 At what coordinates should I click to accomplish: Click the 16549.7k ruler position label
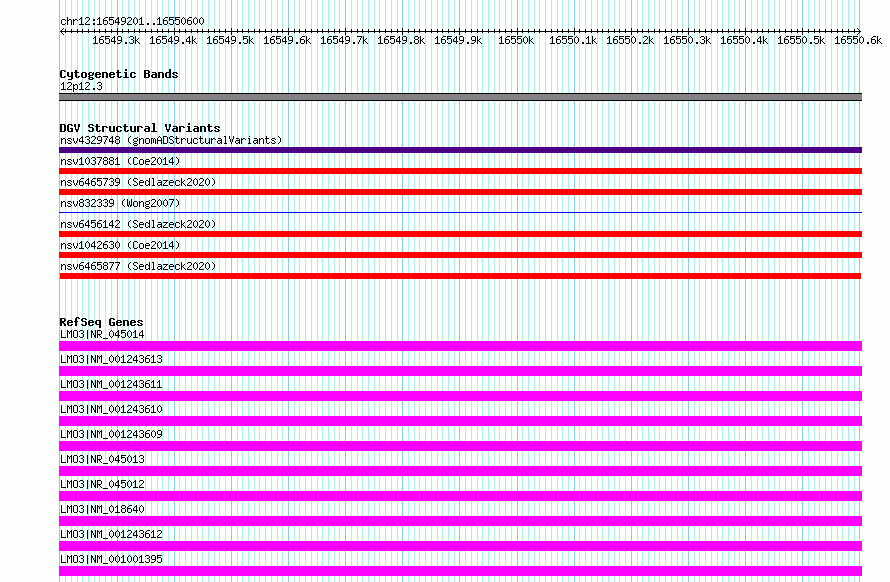[x=344, y=40]
